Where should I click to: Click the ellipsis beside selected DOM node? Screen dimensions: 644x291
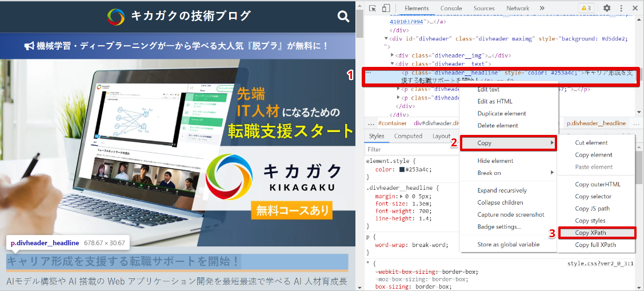coord(369,73)
